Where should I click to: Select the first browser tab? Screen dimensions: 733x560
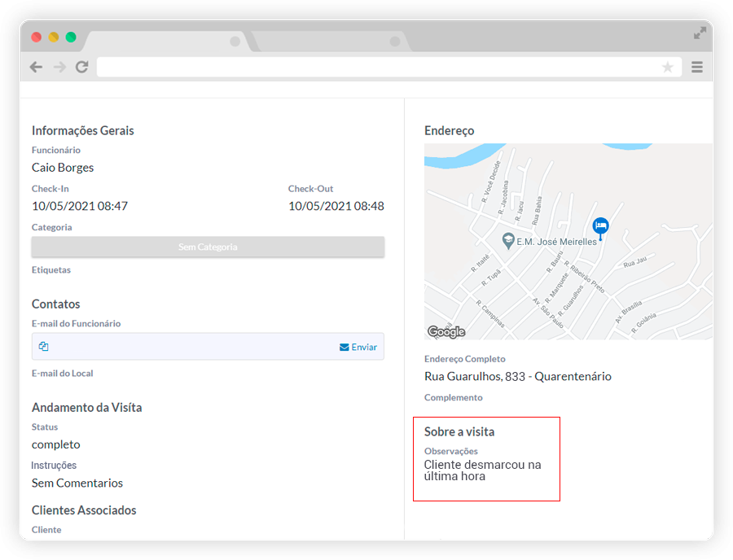tap(169, 42)
